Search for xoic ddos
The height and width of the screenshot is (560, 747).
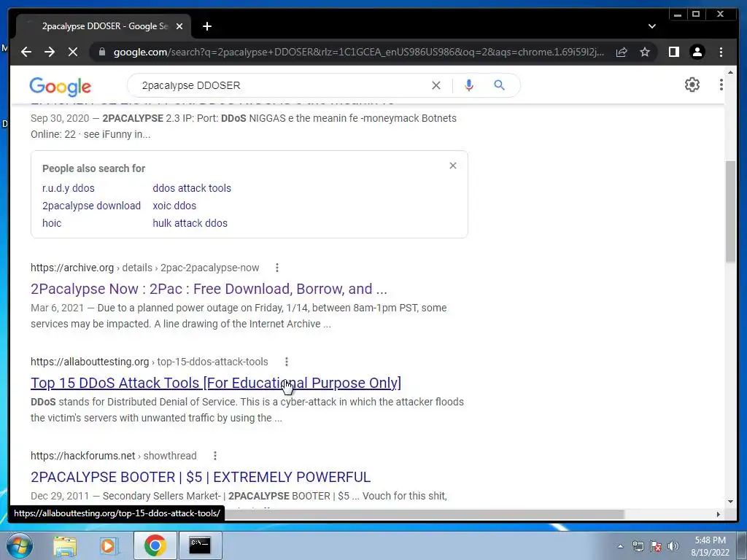pyautogui.click(x=174, y=206)
